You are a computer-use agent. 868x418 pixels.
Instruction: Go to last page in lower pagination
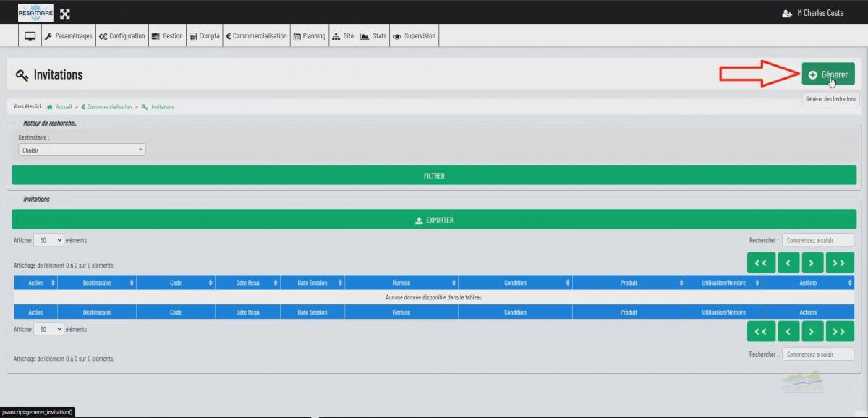[839, 331]
